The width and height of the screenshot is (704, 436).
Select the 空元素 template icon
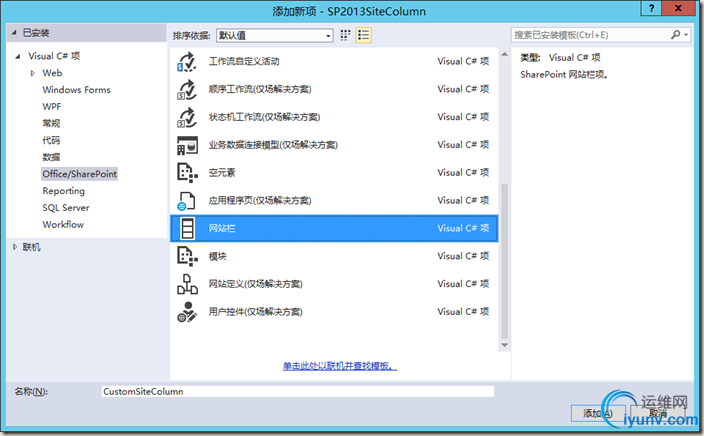[x=187, y=173]
